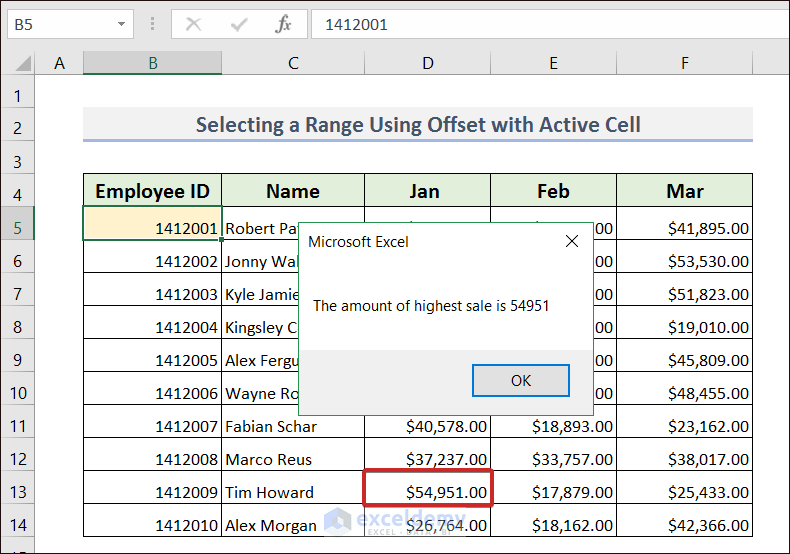Screen dimensions: 790x554
Task: Click the Feb value $18,162.00
Action: point(553,520)
